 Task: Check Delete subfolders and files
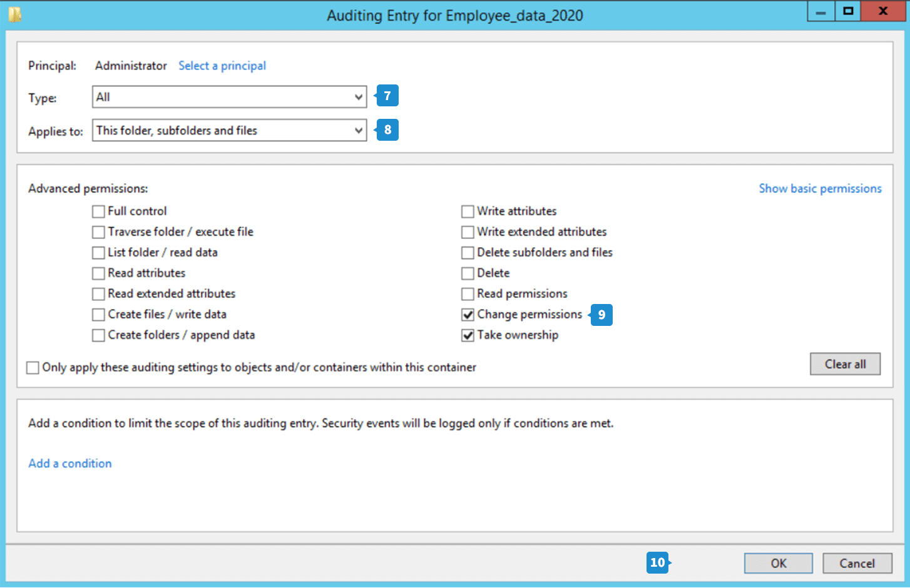coord(468,253)
